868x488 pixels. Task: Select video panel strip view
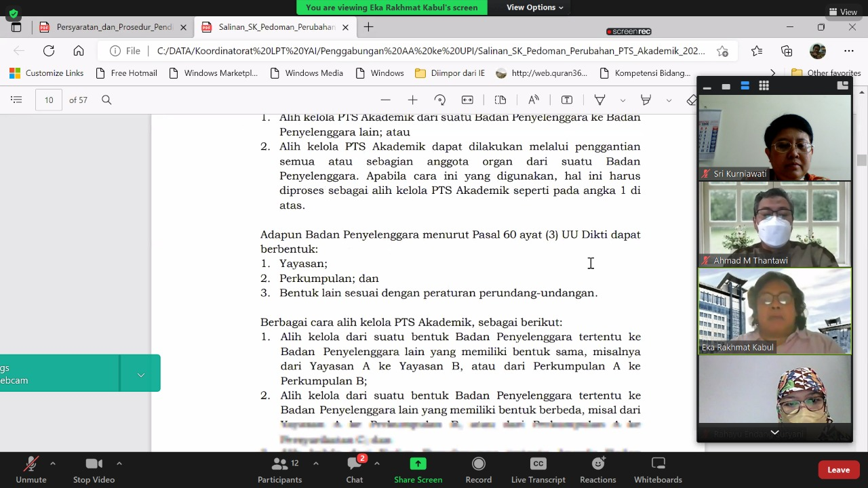pos(745,86)
